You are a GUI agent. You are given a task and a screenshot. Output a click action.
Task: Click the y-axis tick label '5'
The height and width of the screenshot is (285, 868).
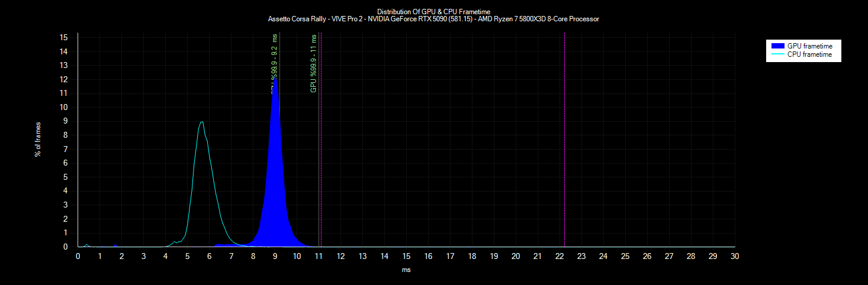[x=66, y=177]
